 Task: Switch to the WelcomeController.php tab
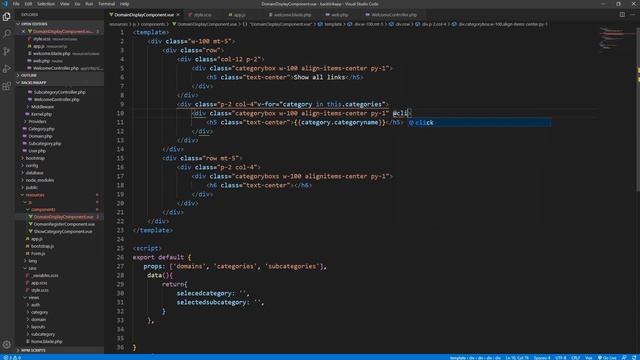click(393, 15)
